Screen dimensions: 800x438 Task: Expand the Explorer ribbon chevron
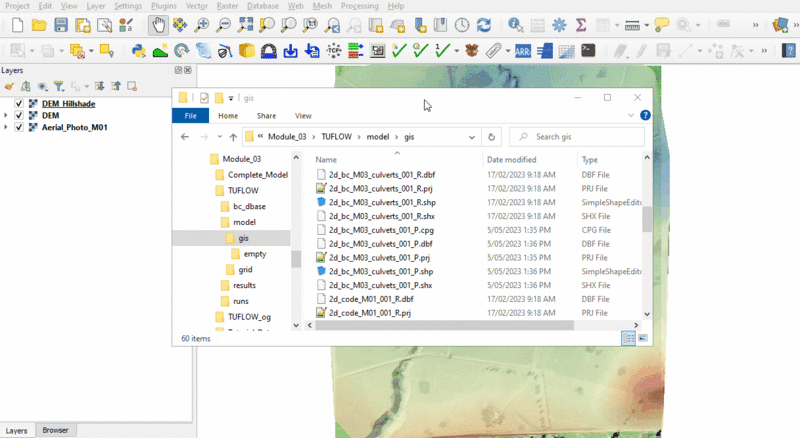(x=630, y=116)
